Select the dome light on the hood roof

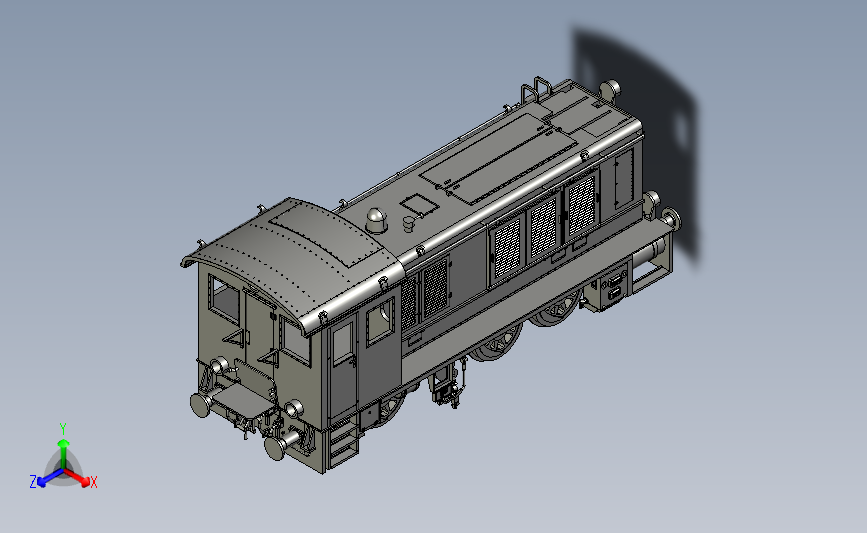(x=376, y=220)
